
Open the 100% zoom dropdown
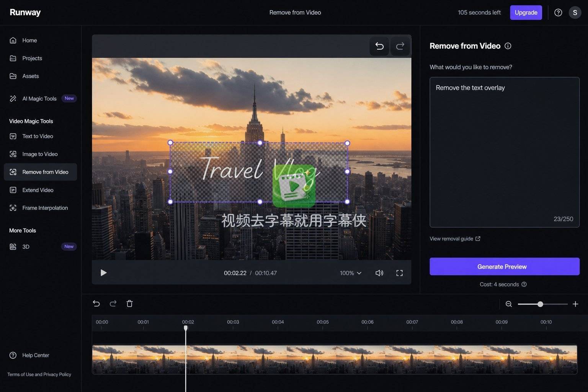[x=351, y=273]
